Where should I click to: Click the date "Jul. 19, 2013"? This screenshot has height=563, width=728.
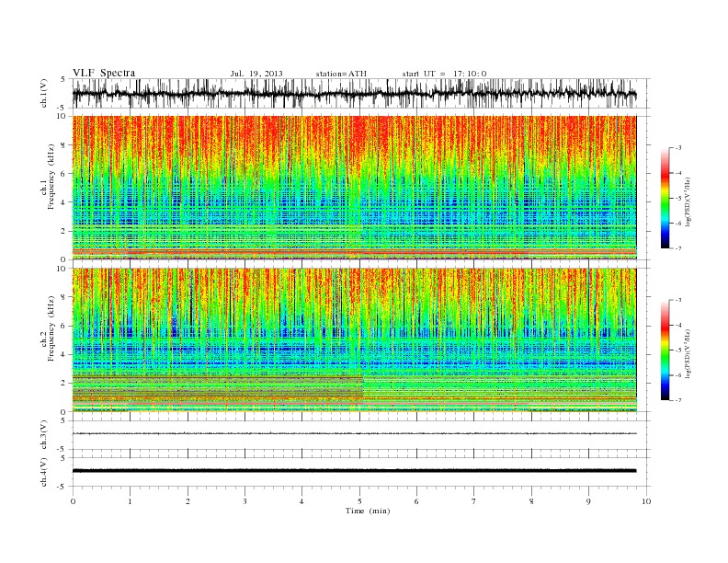coord(256,74)
